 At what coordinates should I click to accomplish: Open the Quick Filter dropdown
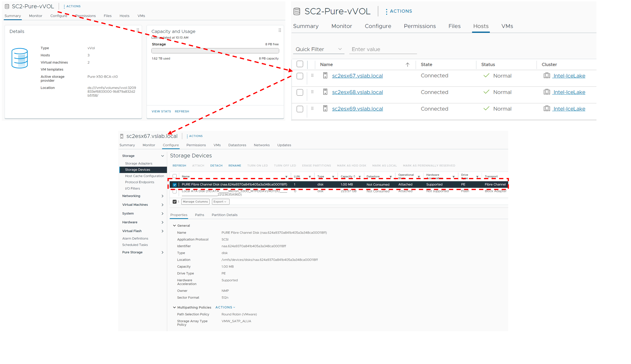pos(318,49)
